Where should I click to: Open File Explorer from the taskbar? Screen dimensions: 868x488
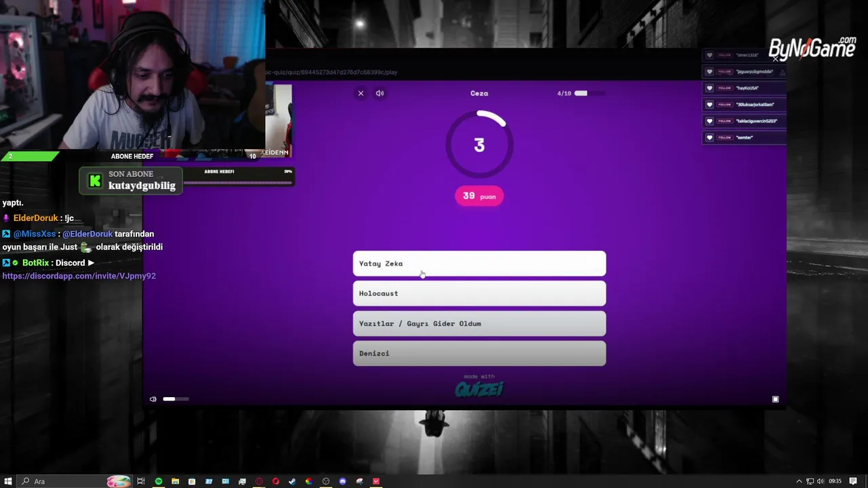(x=175, y=481)
